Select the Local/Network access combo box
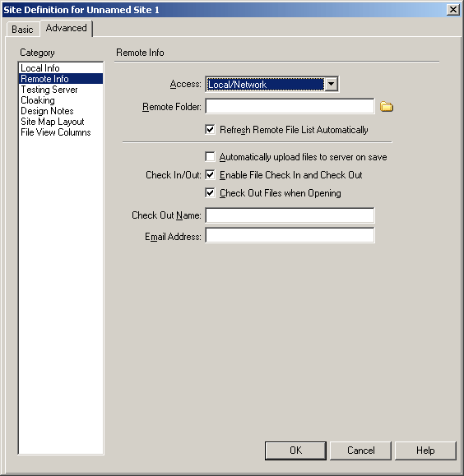Image resolution: width=464 pixels, height=476 pixels. tap(272, 84)
